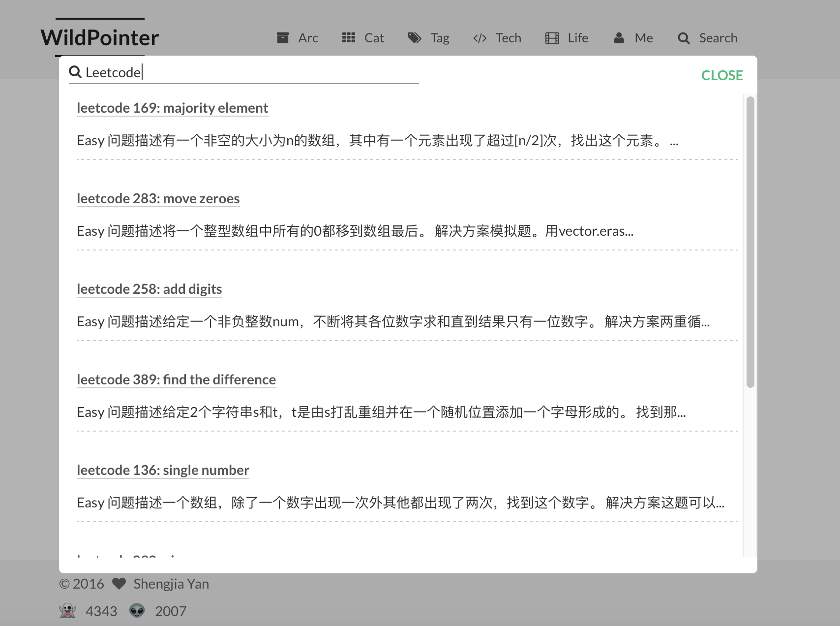Close the search results overlay

click(722, 75)
